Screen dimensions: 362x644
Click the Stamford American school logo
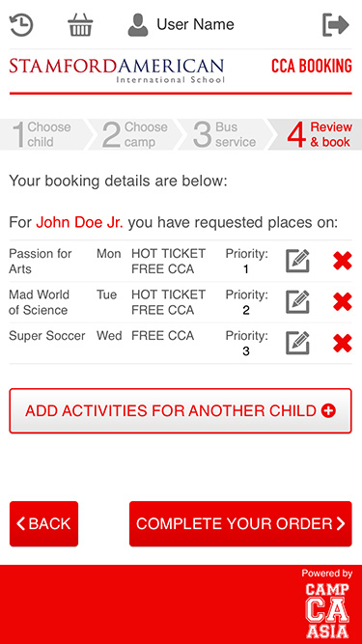pos(117,70)
